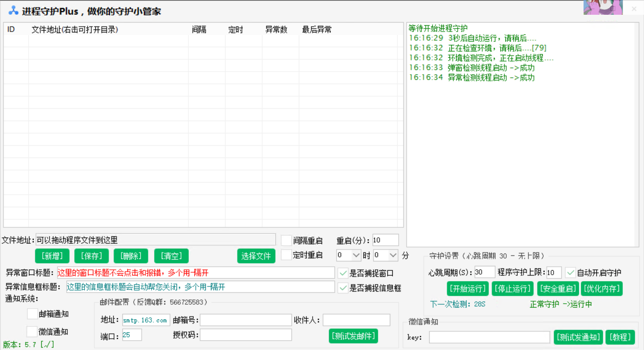Click the 异常窗口标题 input field
The width and height of the screenshot is (644, 350).
(196, 273)
